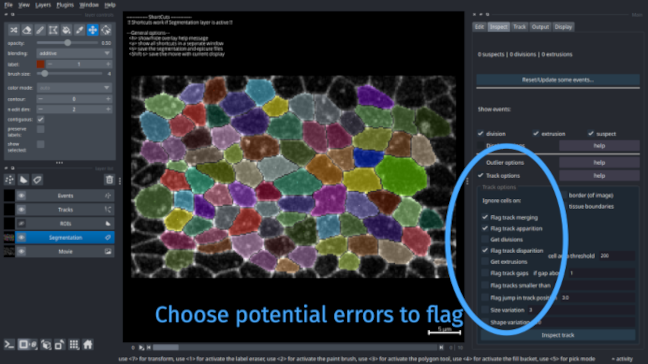Play the time axis animation
Image resolution: width=648 pixels, height=364 pixels.
pos(141,347)
